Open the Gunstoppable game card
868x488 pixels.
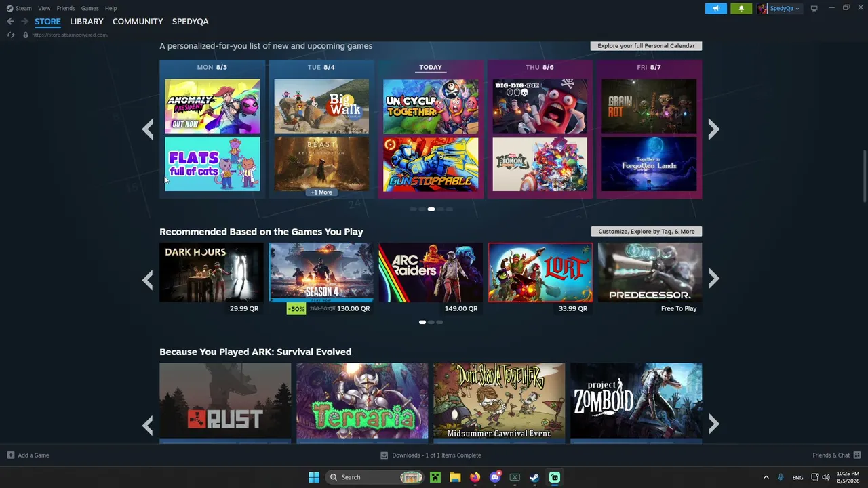pos(431,164)
